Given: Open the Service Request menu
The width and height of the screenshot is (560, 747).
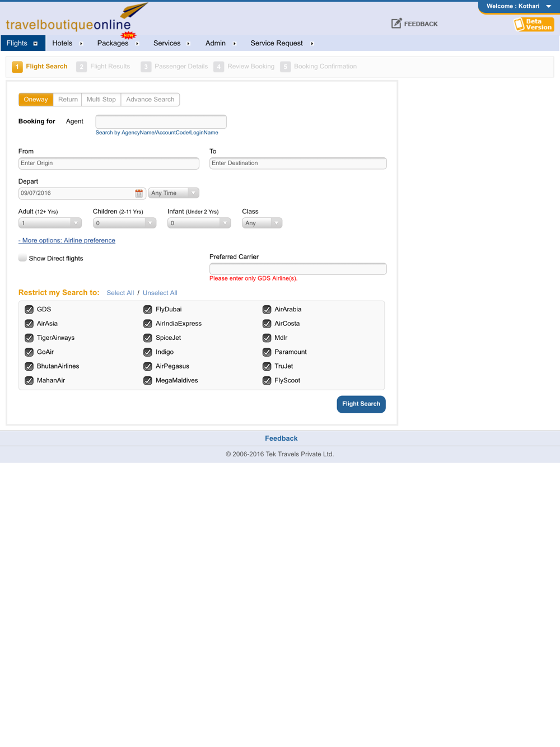Looking at the screenshot, I should [x=282, y=43].
